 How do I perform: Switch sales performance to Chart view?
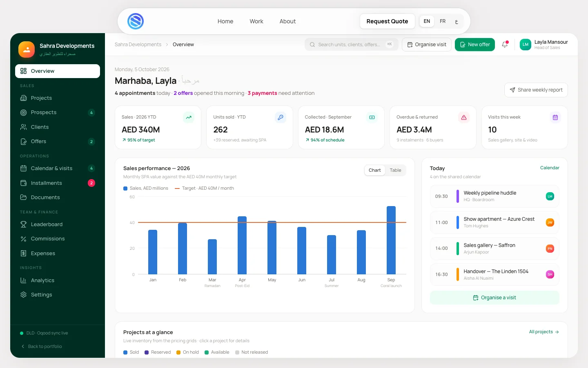pyautogui.click(x=374, y=171)
